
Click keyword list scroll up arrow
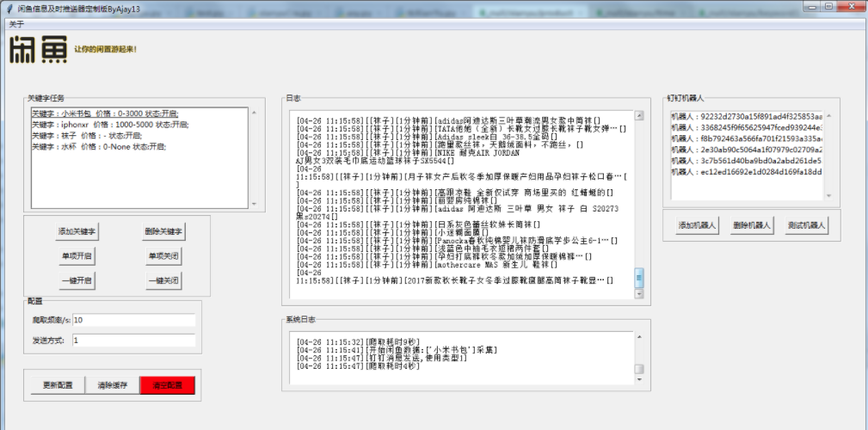[x=254, y=113]
